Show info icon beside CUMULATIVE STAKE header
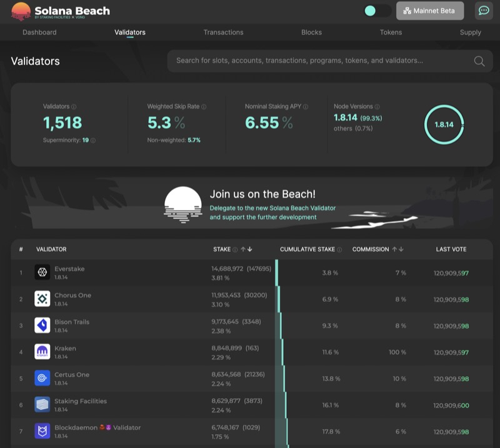 (339, 250)
